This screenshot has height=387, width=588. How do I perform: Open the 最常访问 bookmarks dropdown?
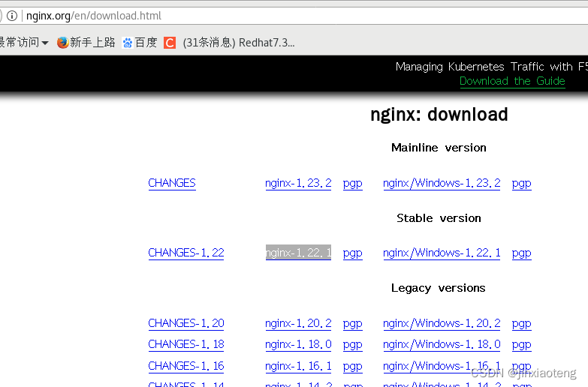[24, 42]
